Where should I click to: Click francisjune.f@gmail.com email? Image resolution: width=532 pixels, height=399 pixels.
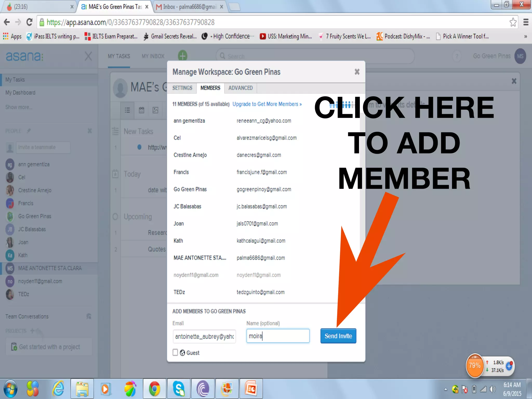[x=262, y=172]
